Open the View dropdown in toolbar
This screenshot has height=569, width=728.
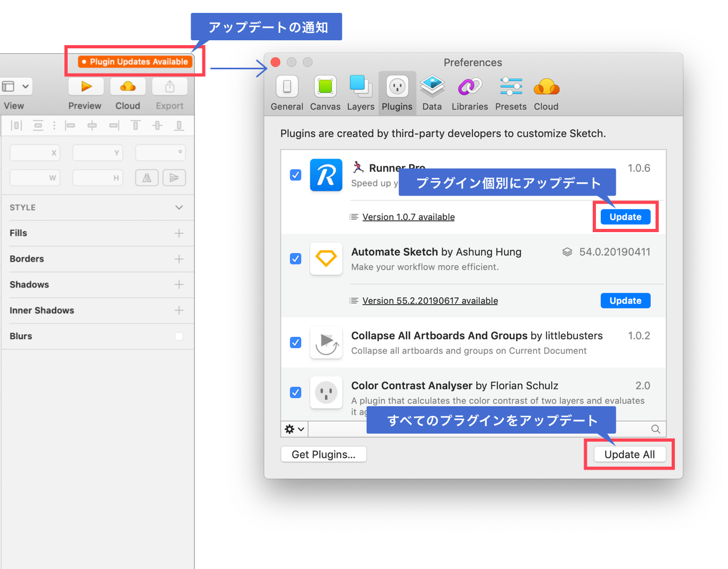(x=17, y=87)
